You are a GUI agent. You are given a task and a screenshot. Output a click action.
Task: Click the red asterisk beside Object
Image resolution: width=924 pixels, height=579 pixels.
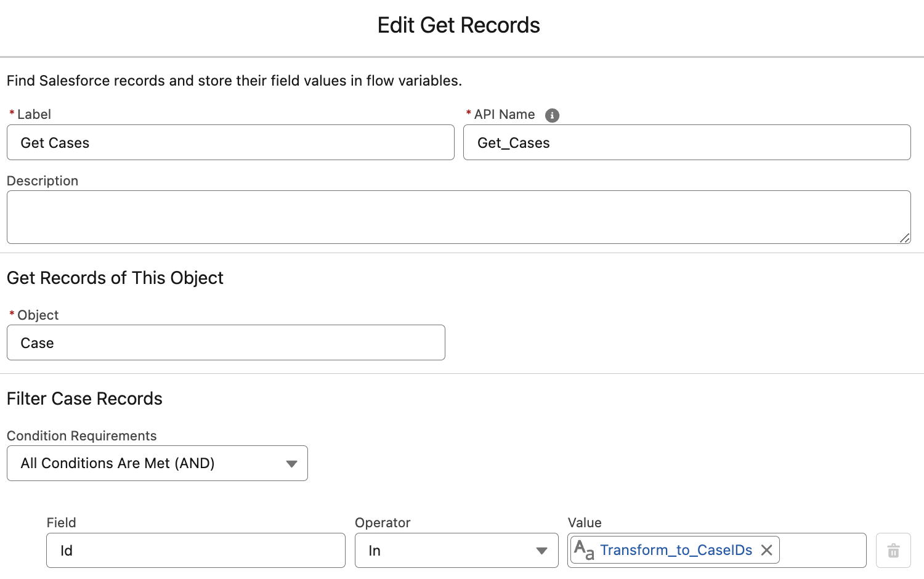11,314
